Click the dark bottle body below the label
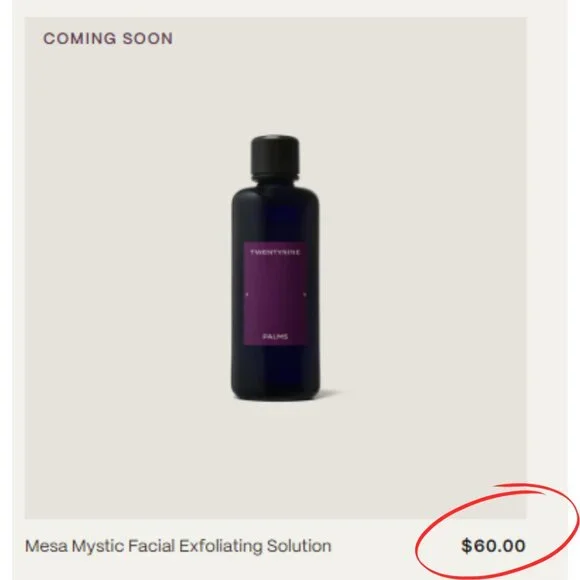This screenshot has height=580, width=580. [x=275, y=372]
